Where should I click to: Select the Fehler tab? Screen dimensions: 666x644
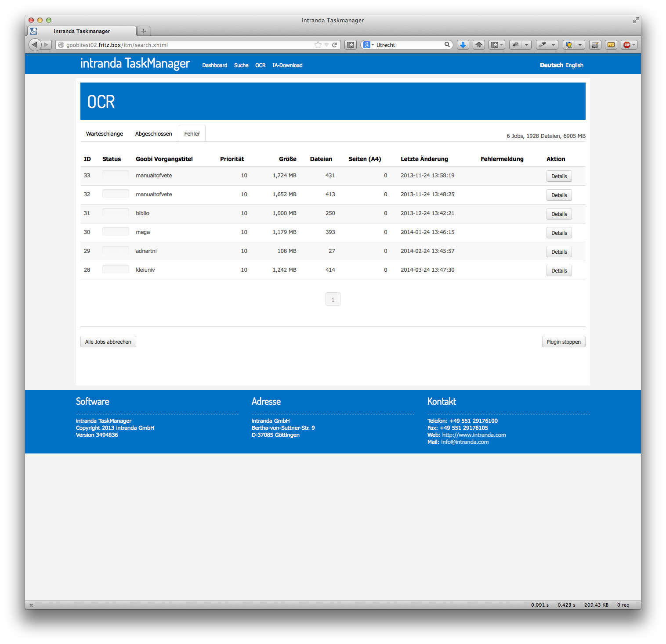click(192, 134)
